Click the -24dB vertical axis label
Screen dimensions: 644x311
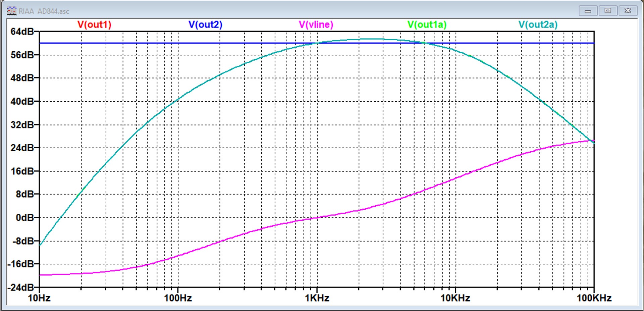21,288
